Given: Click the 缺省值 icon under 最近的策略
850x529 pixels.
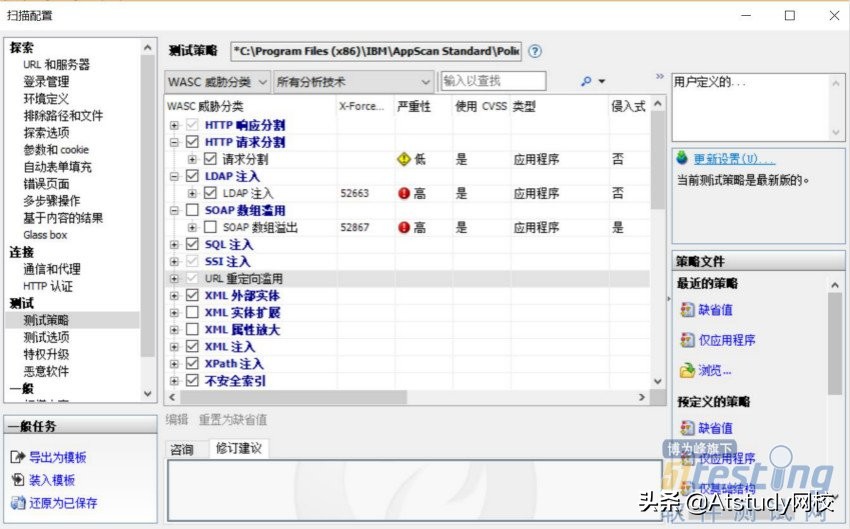Looking at the screenshot, I should [687, 309].
